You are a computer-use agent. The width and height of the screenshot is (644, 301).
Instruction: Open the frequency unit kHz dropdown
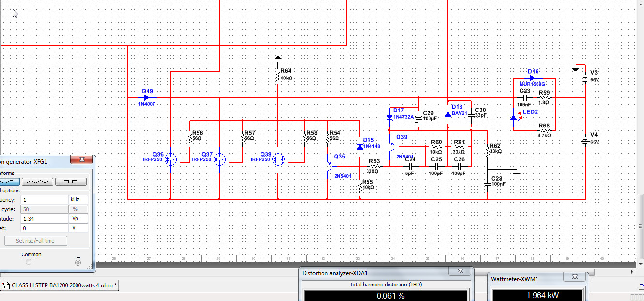[x=78, y=200]
